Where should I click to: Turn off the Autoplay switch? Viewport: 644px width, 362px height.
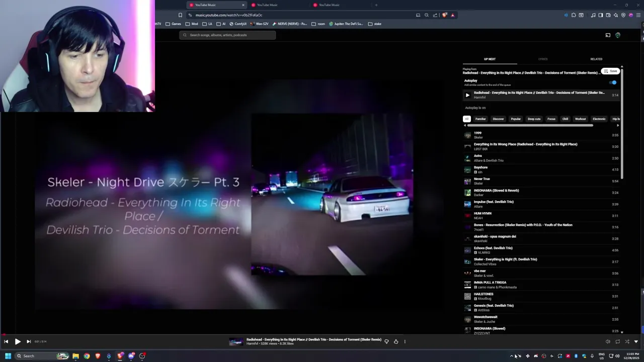click(x=613, y=82)
